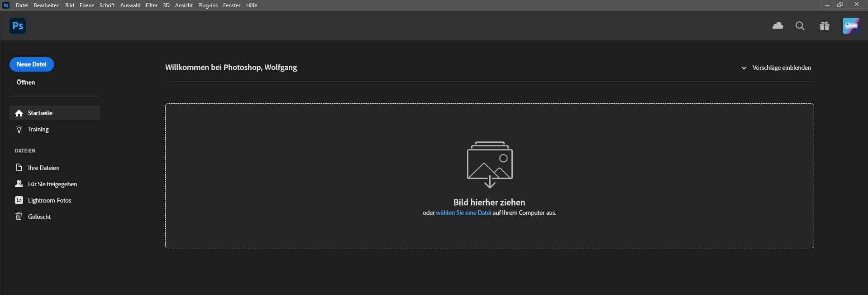This screenshot has width=868, height=295.
Task: Open the Plug-ins menu
Action: [208, 5]
